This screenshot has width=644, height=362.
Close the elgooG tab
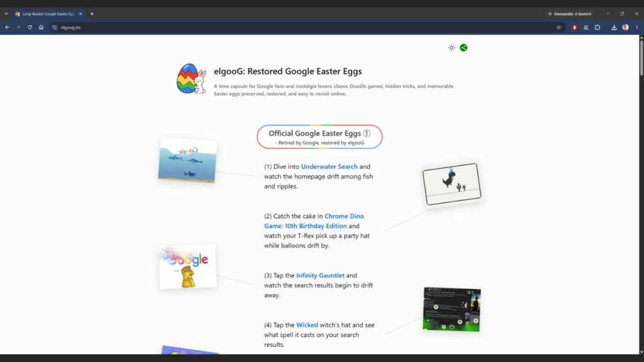pos(80,14)
